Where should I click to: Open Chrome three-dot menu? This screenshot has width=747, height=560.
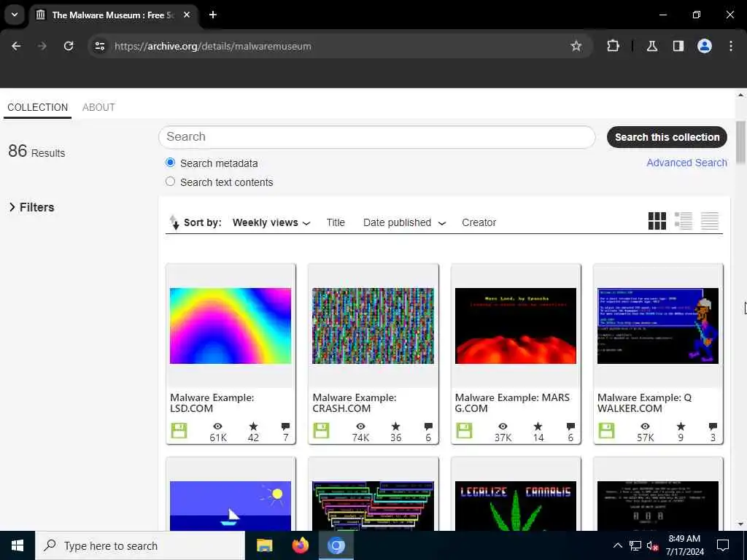(731, 46)
